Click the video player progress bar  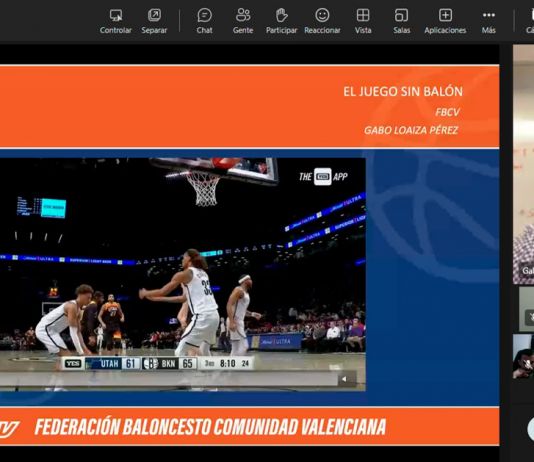pos(169,379)
